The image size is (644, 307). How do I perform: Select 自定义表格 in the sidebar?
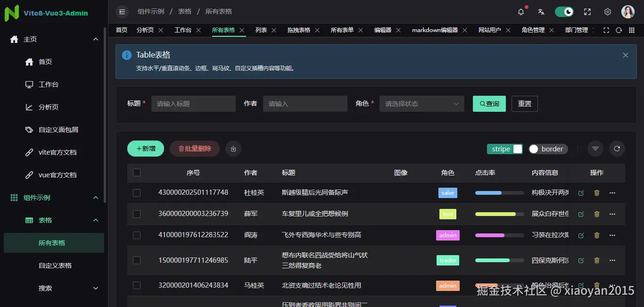[54, 266]
